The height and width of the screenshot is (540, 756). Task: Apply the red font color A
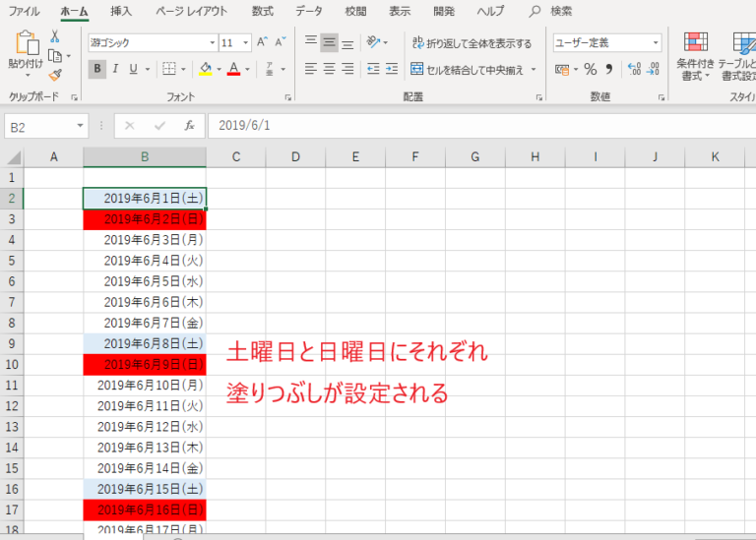point(234,69)
